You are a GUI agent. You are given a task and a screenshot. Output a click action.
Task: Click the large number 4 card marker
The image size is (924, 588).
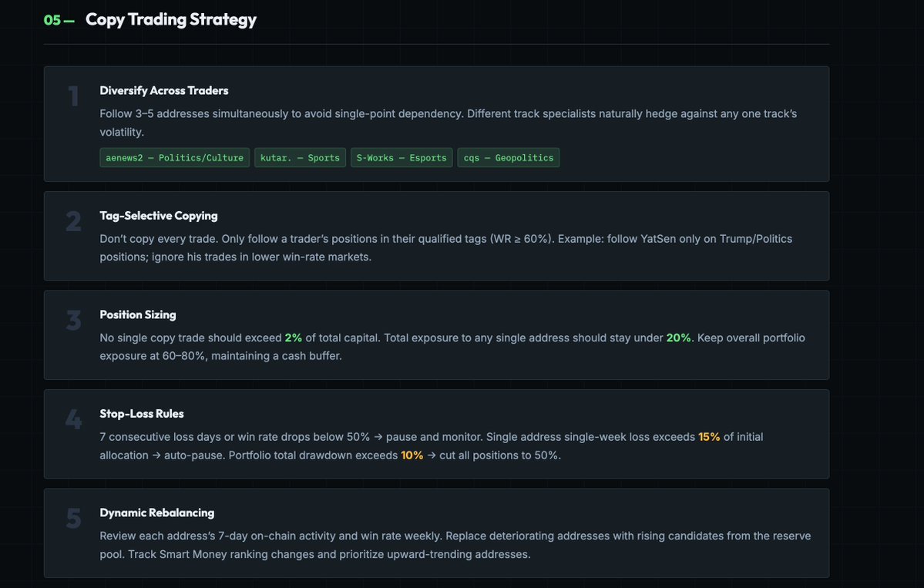click(74, 419)
